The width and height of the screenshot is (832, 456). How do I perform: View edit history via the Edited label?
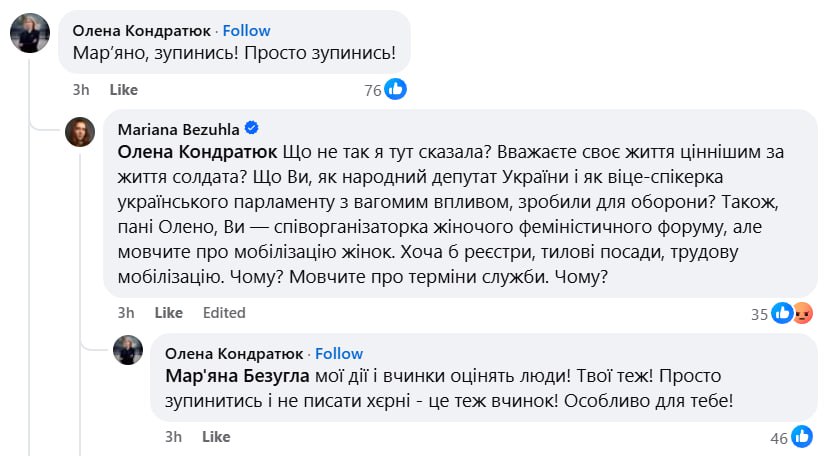[x=224, y=313]
